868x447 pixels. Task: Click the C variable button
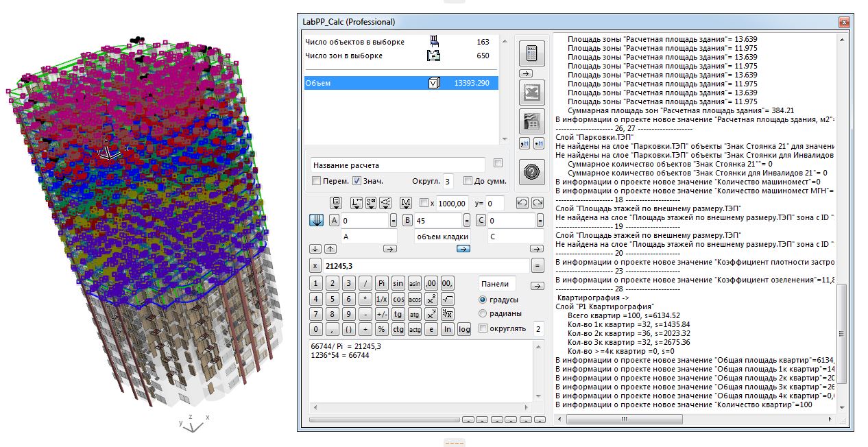(x=481, y=221)
